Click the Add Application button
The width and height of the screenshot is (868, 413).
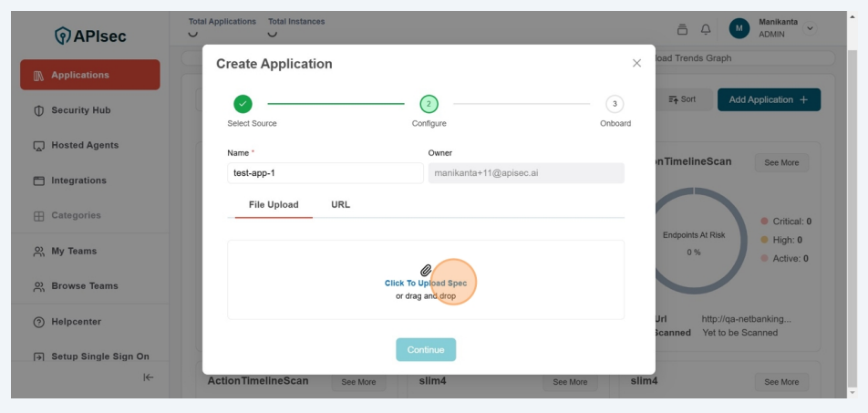tap(769, 99)
